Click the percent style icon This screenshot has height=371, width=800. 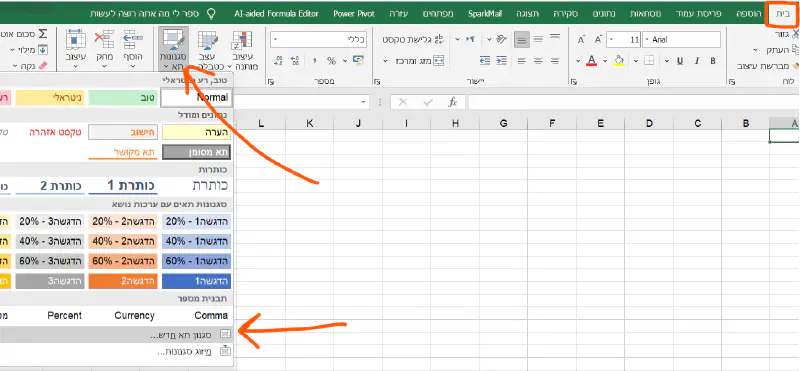coord(332,61)
